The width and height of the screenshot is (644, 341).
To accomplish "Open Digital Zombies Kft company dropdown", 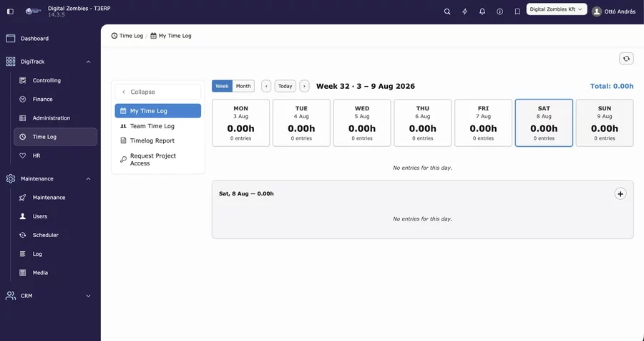I will (x=557, y=9).
